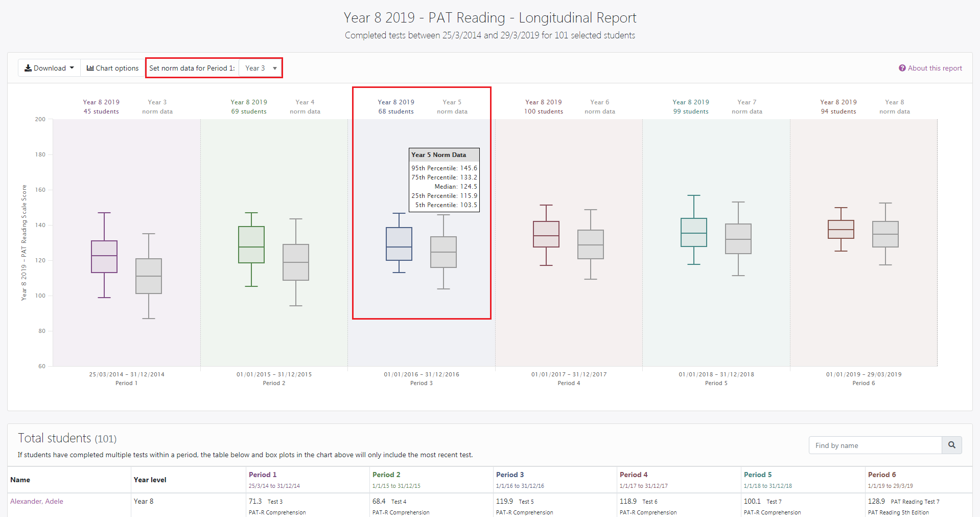The height and width of the screenshot is (517, 980).
Task: Click the Period 6 brown box plot
Action: point(841,229)
